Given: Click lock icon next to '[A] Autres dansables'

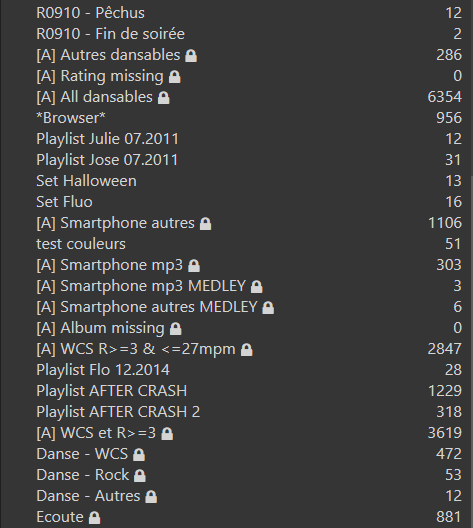Looking at the screenshot, I should click(191, 56).
